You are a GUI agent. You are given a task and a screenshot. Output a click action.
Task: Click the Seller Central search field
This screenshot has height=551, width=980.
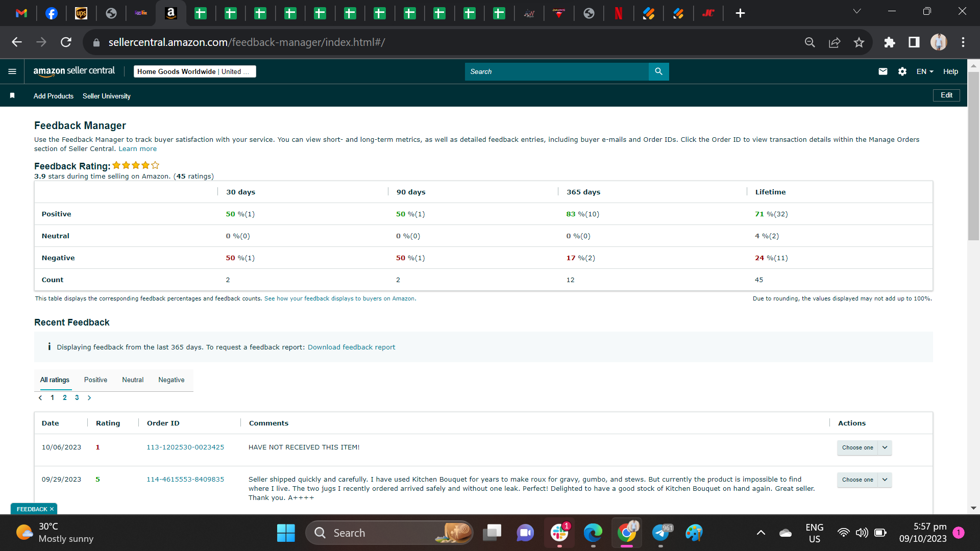tap(556, 71)
